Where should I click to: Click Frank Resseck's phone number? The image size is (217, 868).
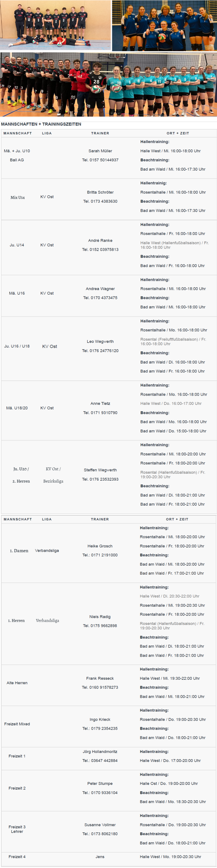coord(100,687)
